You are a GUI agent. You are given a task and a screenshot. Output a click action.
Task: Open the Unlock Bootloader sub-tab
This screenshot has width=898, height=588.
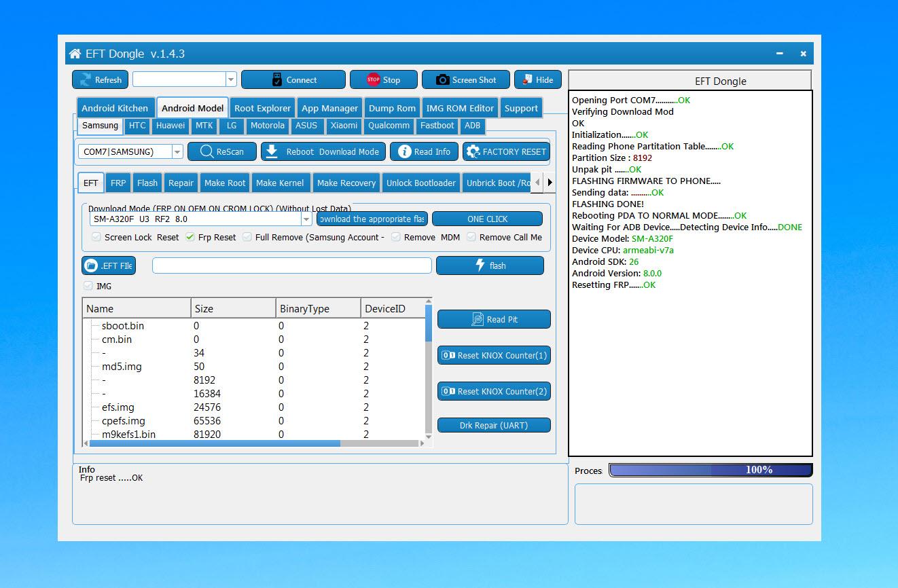(x=421, y=183)
